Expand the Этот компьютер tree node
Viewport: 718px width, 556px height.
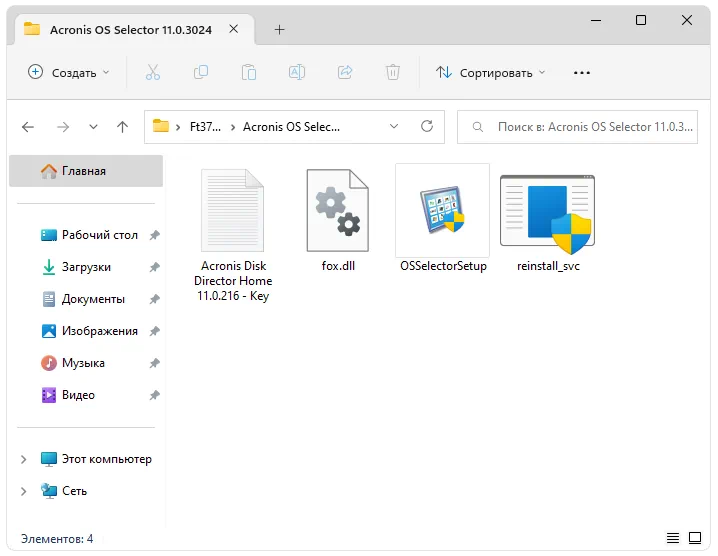click(23, 459)
